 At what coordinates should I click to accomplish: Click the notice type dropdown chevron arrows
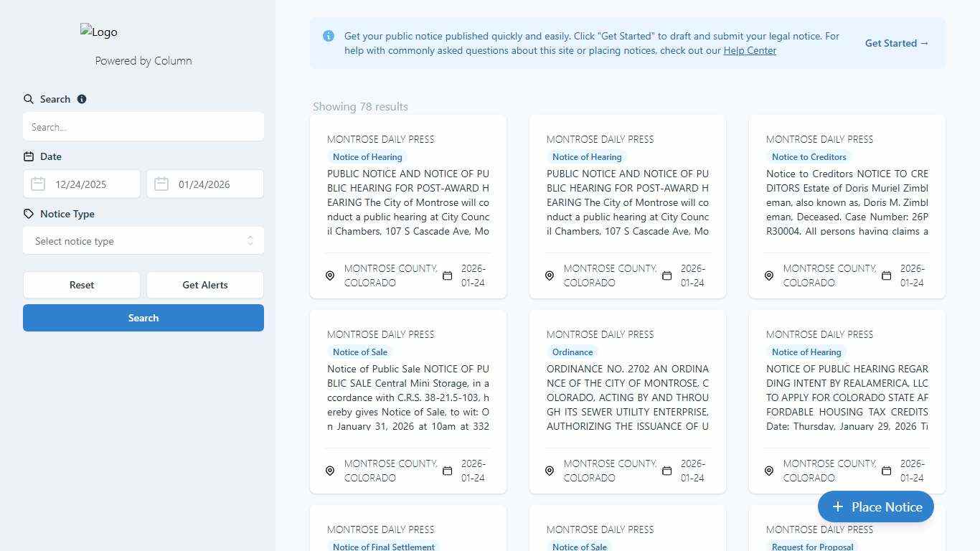point(250,241)
